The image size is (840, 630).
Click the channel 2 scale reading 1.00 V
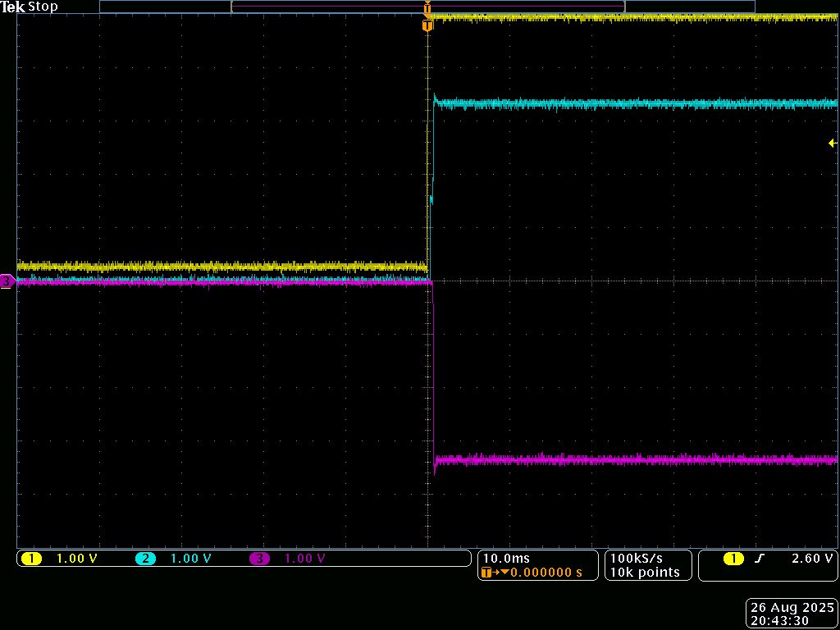pos(190,559)
